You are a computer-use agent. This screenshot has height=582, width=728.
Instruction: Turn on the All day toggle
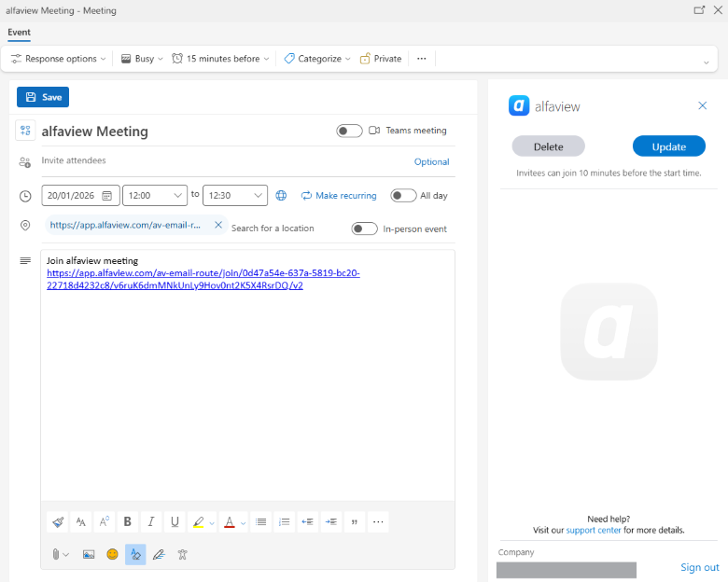(403, 196)
